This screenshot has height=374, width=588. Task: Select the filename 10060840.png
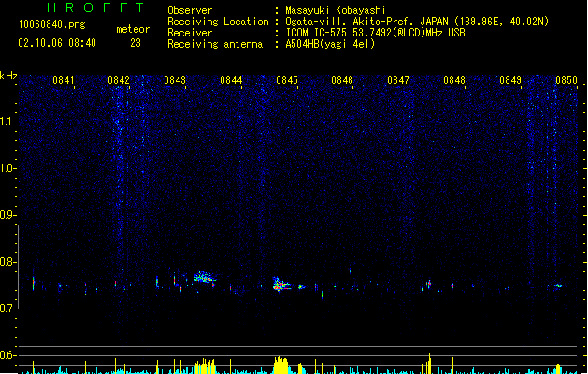pyautogui.click(x=52, y=24)
